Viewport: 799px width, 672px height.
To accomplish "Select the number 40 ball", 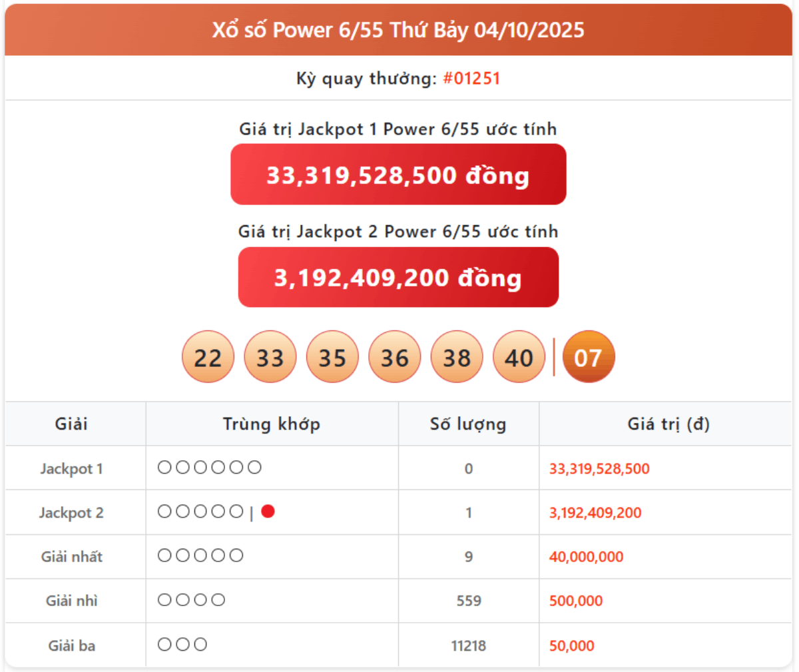I will click(x=519, y=358).
